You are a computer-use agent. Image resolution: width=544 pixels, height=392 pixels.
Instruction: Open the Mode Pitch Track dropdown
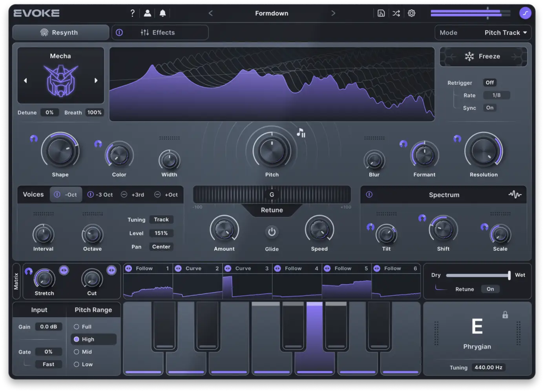click(506, 33)
